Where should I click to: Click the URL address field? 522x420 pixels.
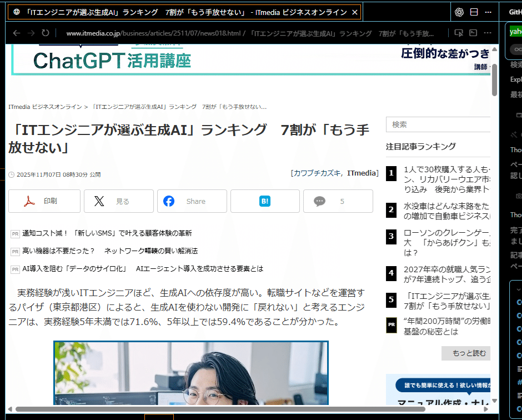[x=250, y=33]
